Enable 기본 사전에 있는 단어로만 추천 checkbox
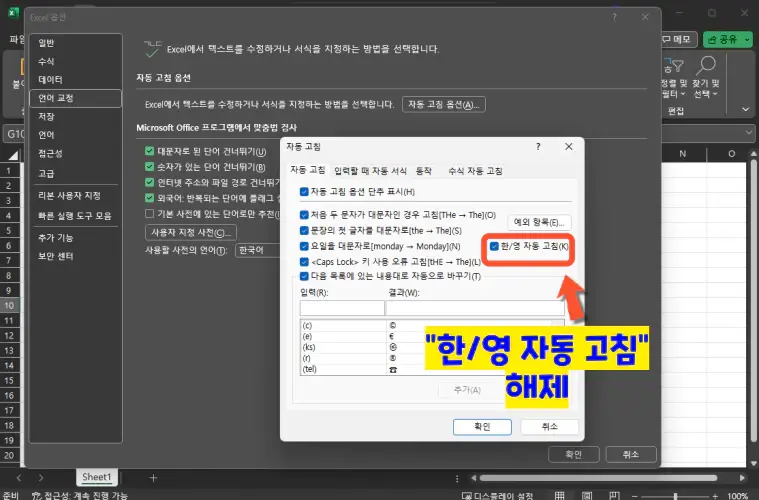This screenshot has width=759, height=500. point(150,213)
